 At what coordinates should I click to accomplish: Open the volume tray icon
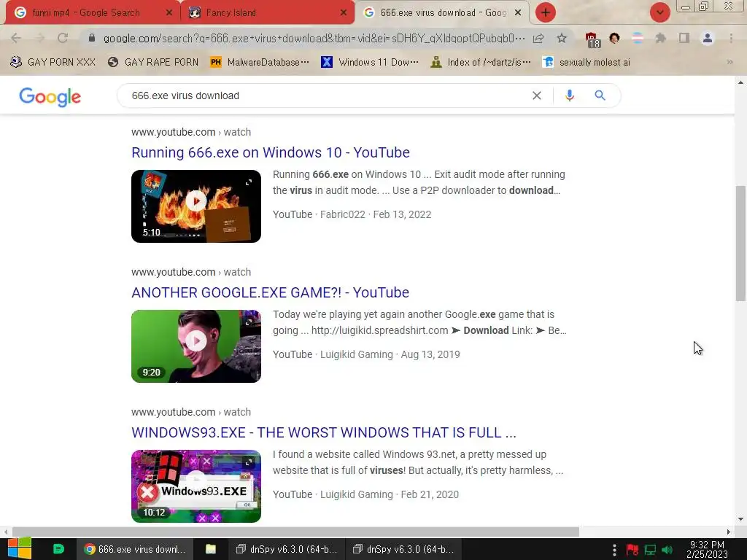667,550
